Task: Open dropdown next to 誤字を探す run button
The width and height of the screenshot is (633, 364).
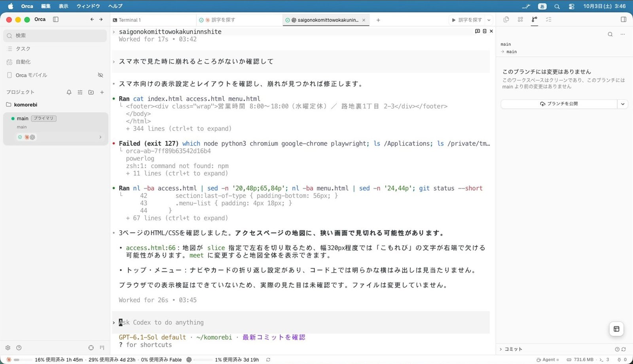Action: point(489,20)
